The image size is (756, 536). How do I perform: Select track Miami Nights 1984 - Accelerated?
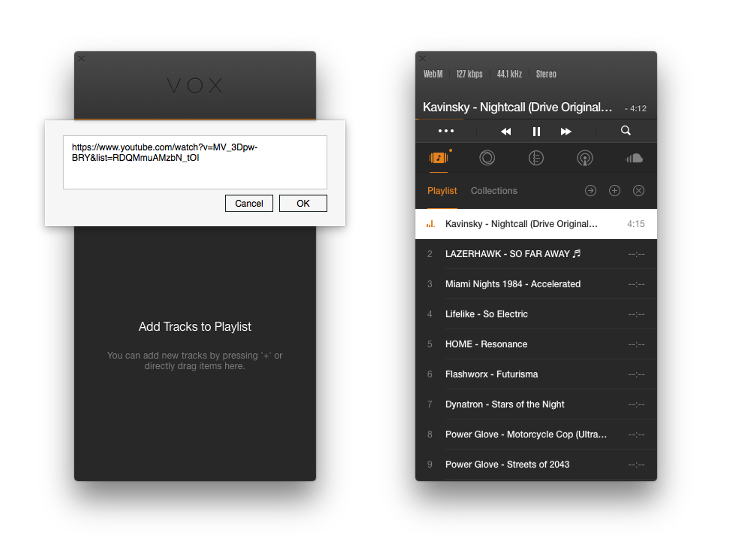tap(536, 284)
